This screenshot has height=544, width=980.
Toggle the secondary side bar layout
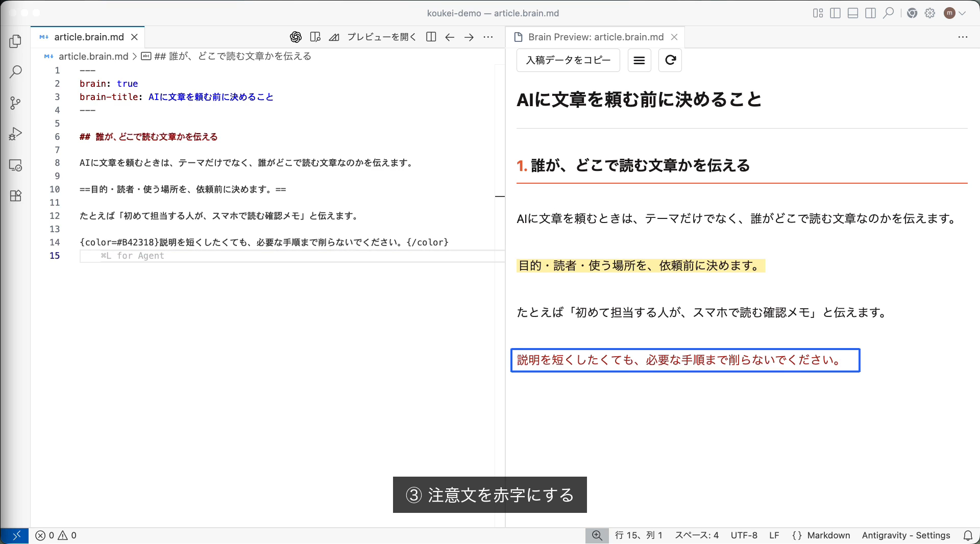871,13
